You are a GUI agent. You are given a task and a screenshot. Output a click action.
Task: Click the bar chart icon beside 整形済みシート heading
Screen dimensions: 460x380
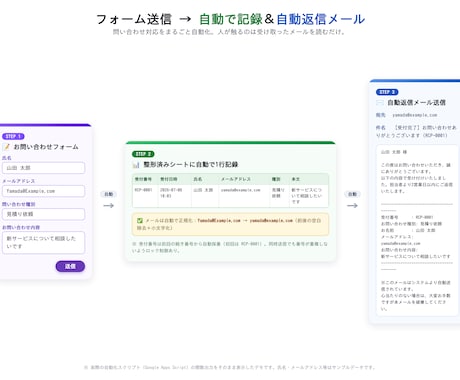pos(136,165)
